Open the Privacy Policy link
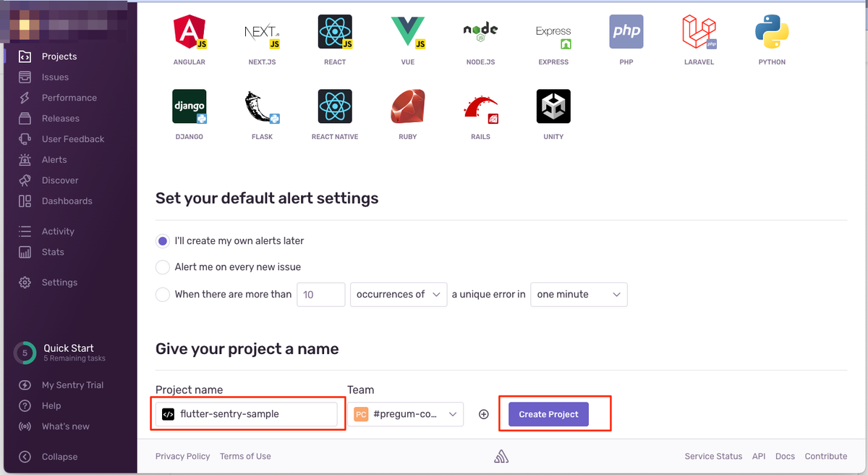The width and height of the screenshot is (868, 475). (x=182, y=456)
